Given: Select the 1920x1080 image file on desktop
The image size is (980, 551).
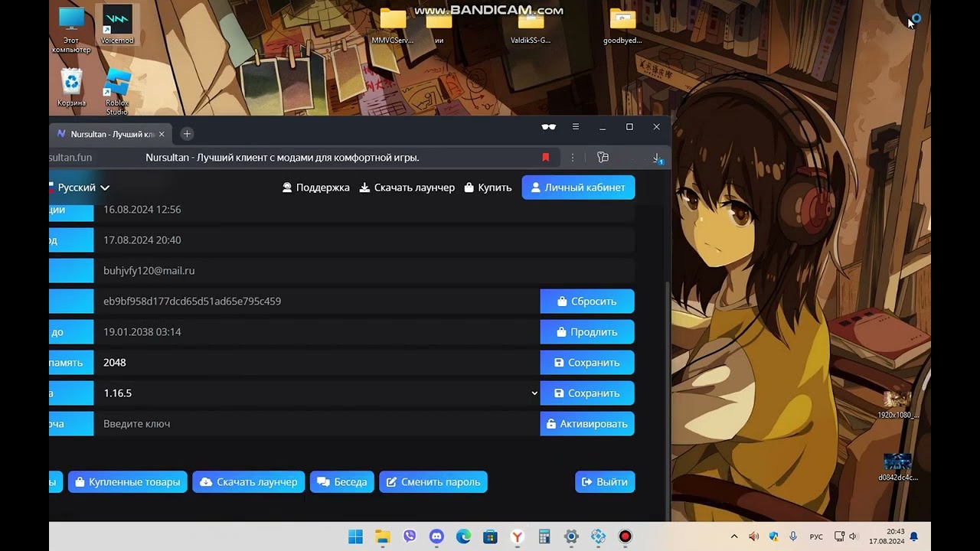Looking at the screenshot, I should coord(897,404).
